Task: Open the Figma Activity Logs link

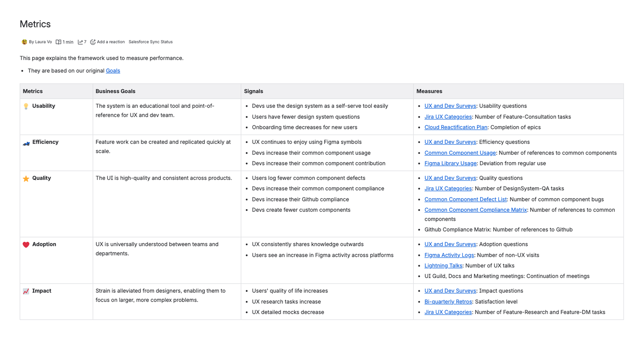Action: (449, 255)
